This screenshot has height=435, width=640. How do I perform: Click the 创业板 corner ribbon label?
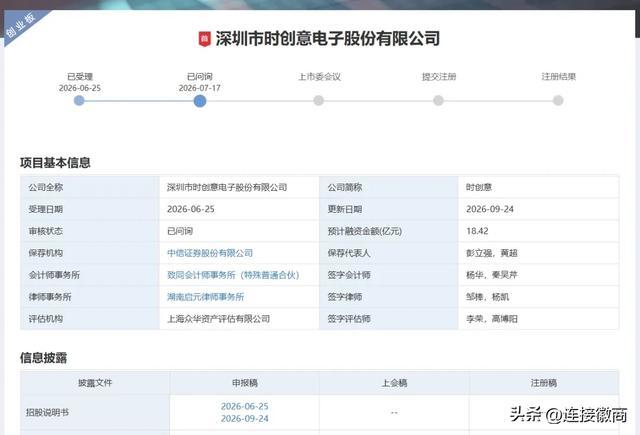(20, 26)
